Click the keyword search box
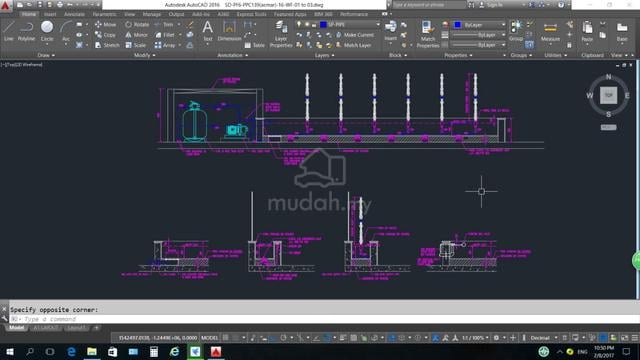The width and height of the screenshot is (640, 360). (x=429, y=5)
